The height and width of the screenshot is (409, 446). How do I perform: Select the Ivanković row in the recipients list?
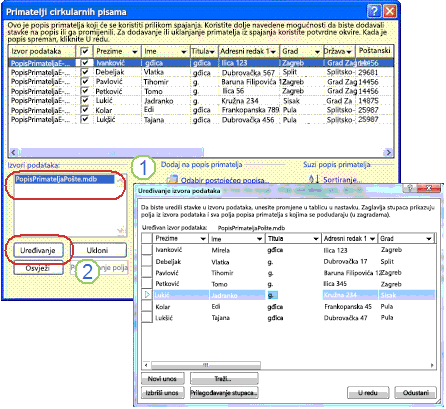(201, 63)
